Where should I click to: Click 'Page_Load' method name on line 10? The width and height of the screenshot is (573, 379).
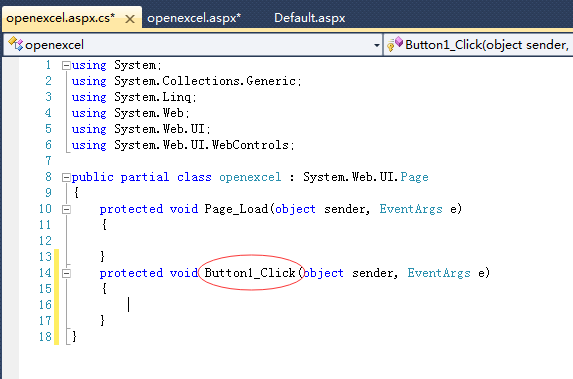(236, 209)
